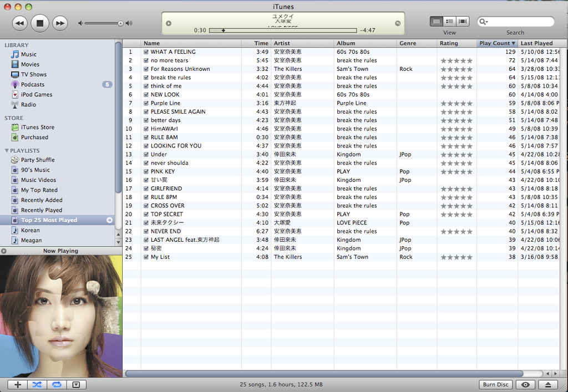
Task: Toggle shuffle at the bottom left
Action: click(37, 384)
